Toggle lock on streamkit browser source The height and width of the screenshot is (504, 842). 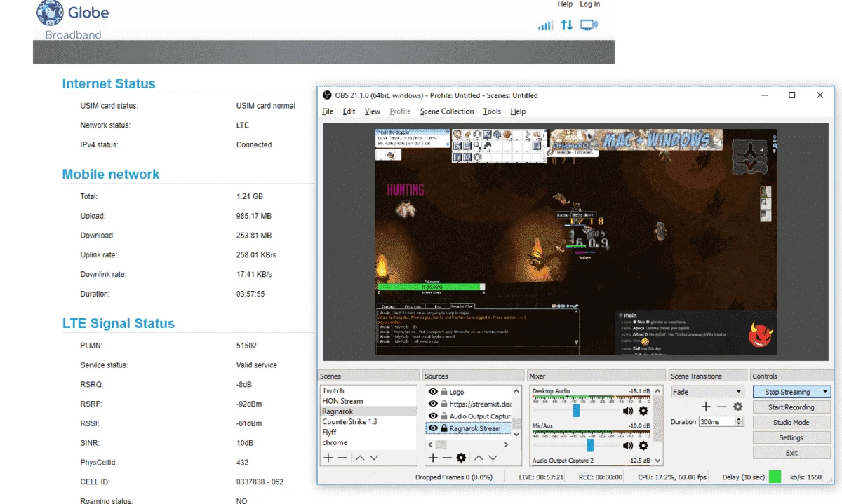[443, 404]
